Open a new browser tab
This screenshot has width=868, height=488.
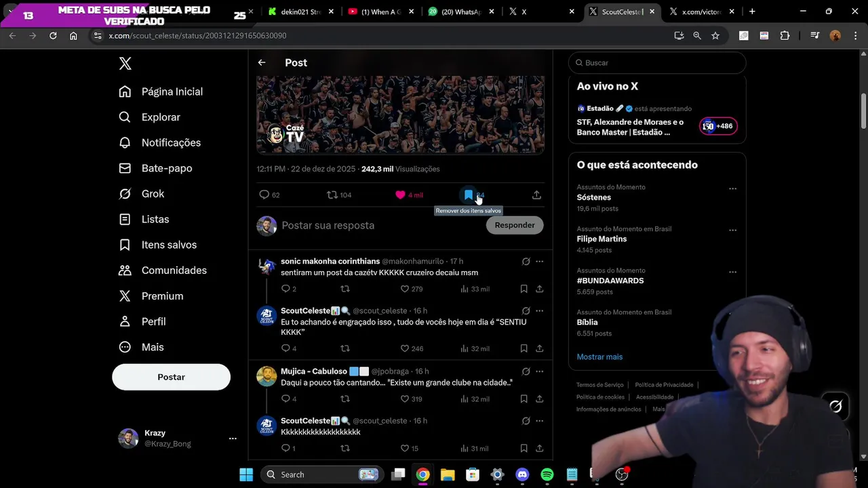[752, 12]
